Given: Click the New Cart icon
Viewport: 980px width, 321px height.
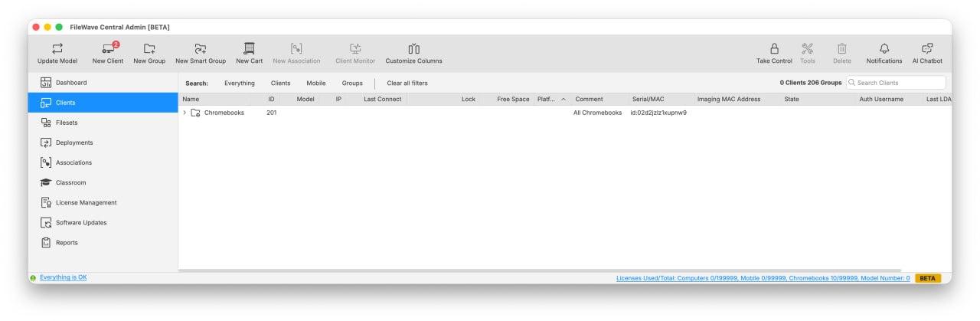Looking at the screenshot, I should 249,49.
